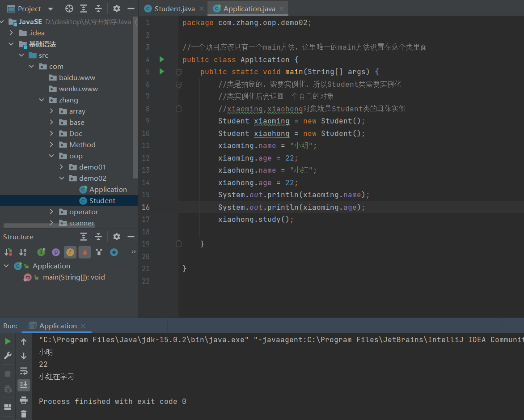Click line number 16 in gutter
524x420 pixels.
click(146, 208)
